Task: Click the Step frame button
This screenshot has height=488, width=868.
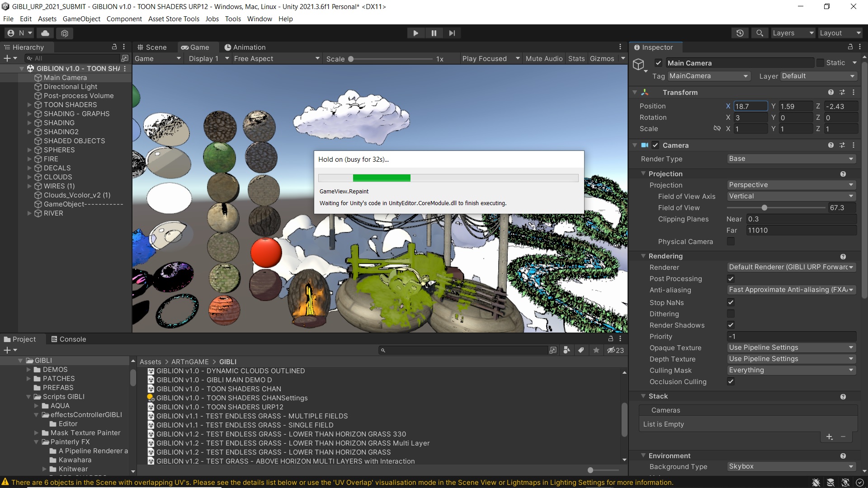Action: click(x=452, y=33)
